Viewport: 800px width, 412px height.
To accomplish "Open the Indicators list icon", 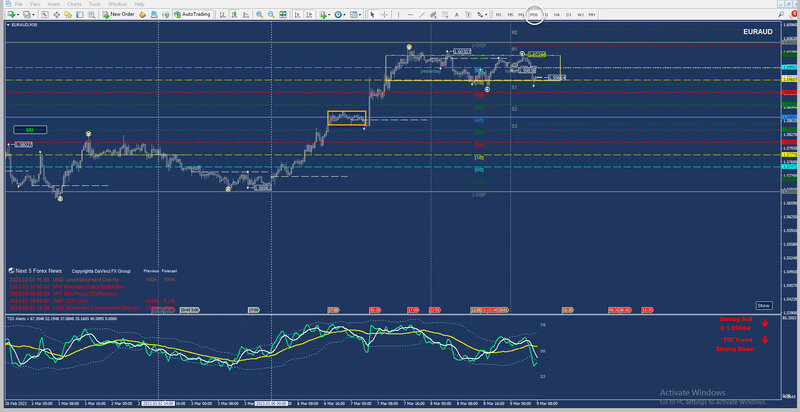I will [x=322, y=14].
